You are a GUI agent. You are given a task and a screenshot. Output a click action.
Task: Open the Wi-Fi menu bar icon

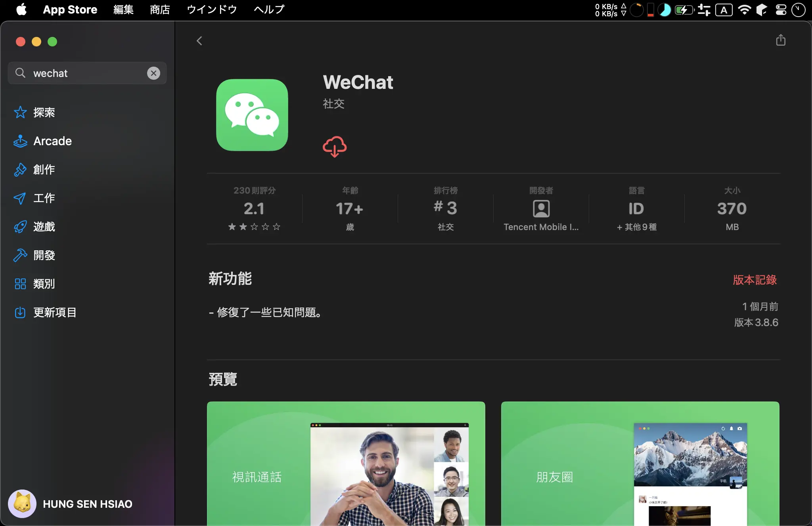744,10
